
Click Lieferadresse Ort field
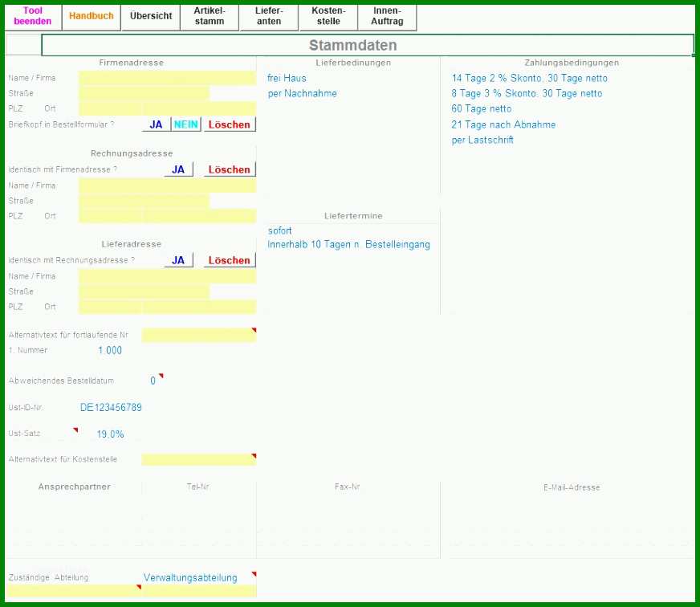pyautogui.click(x=200, y=307)
